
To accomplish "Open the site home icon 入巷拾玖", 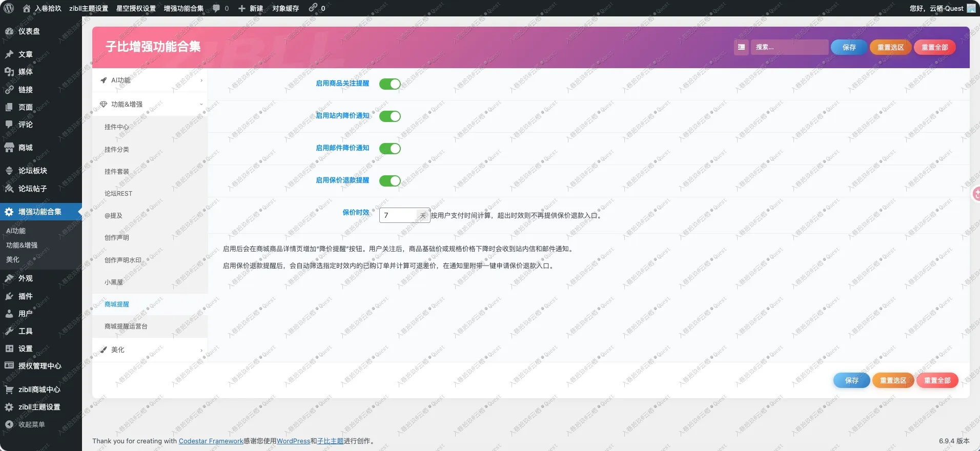I will pos(27,8).
